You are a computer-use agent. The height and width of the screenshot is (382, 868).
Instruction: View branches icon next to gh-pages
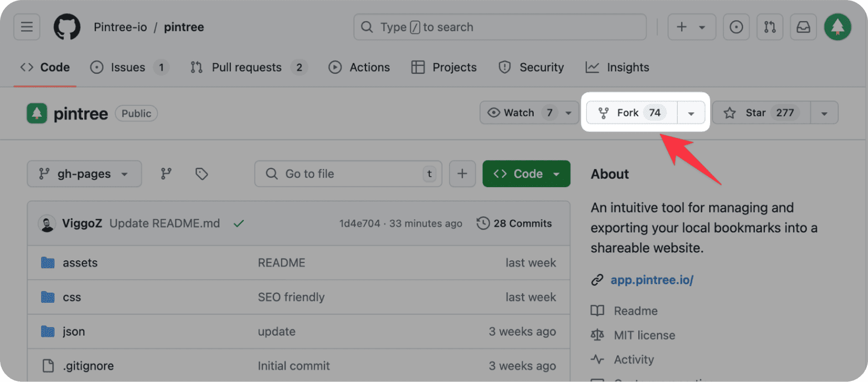point(166,174)
